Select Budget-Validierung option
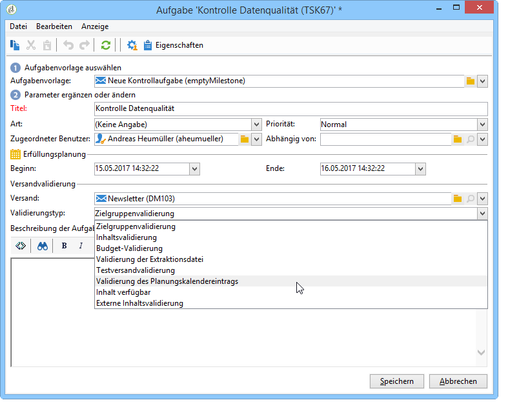Image resolution: width=519 pixels, height=420 pixels. 291,248
